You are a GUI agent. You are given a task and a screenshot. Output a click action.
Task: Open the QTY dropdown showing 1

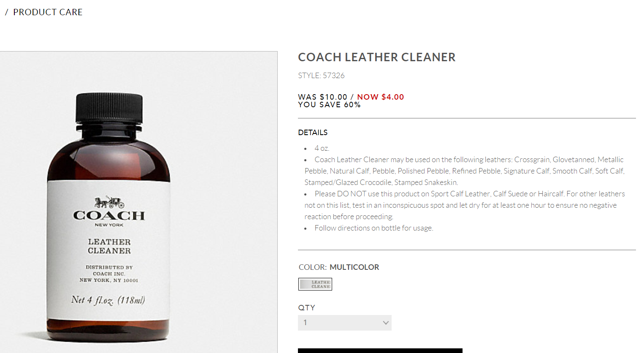pyautogui.click(x=345, y=323)
